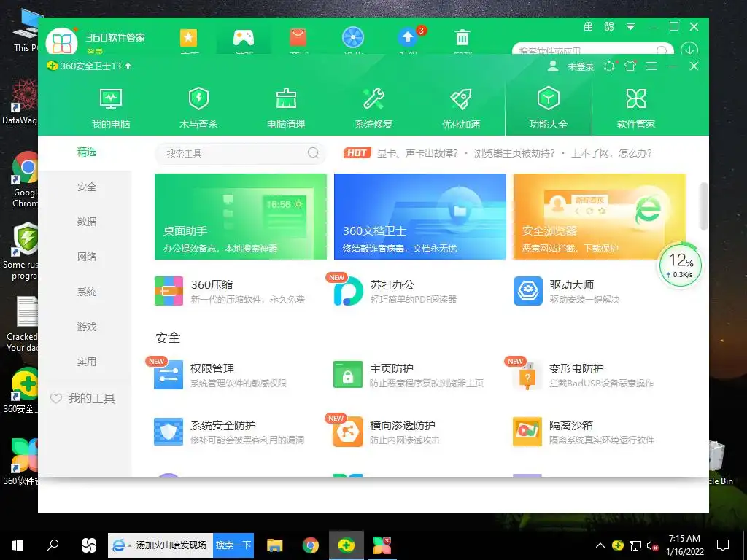Open star favorites icon in 360软件管家
This screenshot has width=747, height=560.
coord(188,38)
